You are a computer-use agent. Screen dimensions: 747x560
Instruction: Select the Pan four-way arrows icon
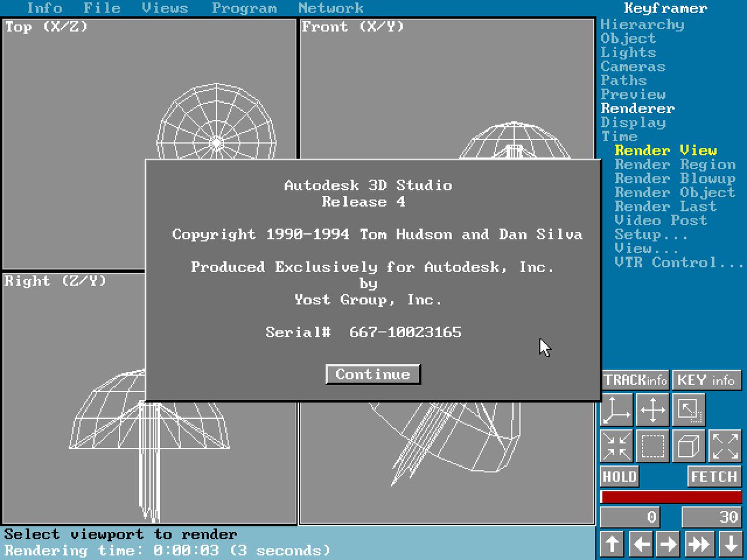[x=652, y=409]
